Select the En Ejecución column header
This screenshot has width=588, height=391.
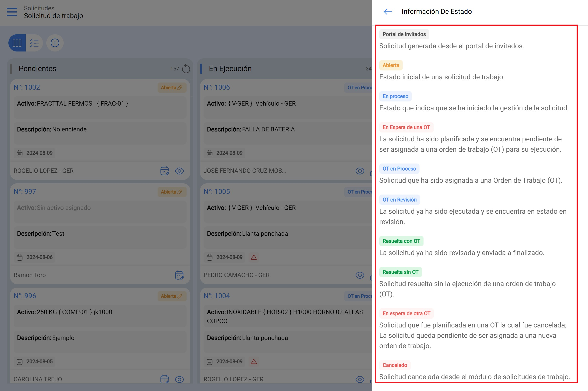(x=230, y=69)
